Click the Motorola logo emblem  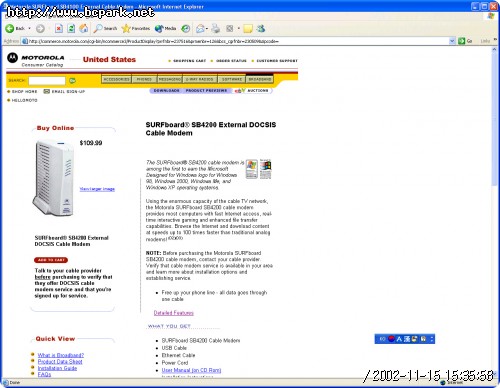[x=12, y=58]
